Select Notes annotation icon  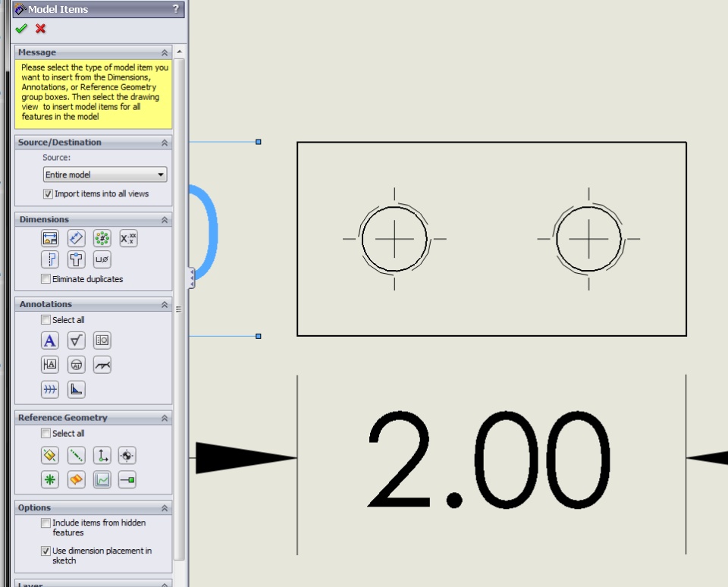coord(50,341)
